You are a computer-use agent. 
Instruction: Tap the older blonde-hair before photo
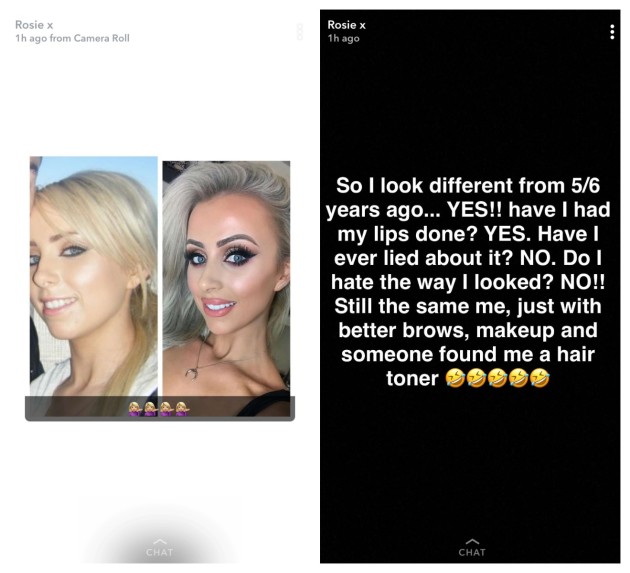tap(94, 276)
